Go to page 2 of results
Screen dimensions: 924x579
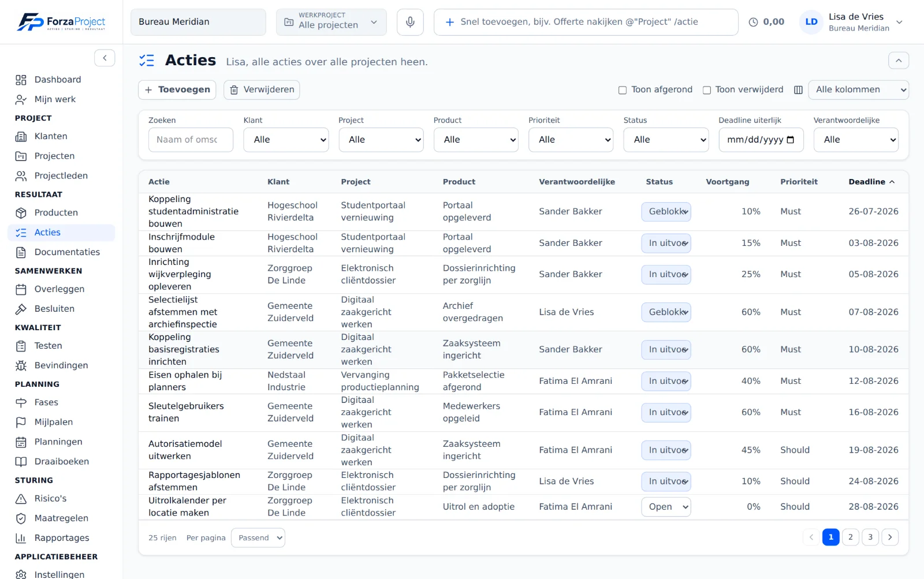pos(850,537)
